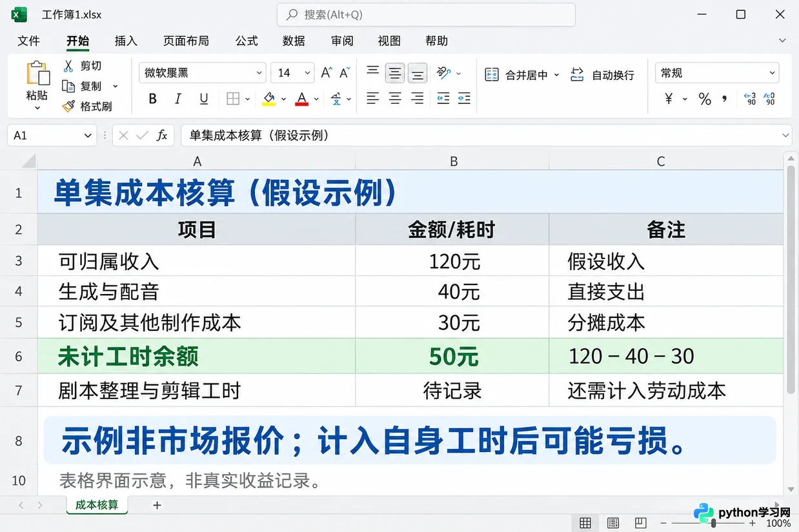Open the 微软雅黑 font name dropdown
This screenshot has height=532, width=799.
click(259, 73)
